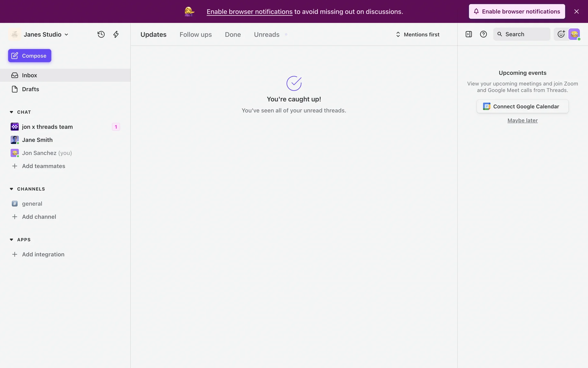Switch to Follow ups tab
The image size is (588, 368).
point(195,34)
